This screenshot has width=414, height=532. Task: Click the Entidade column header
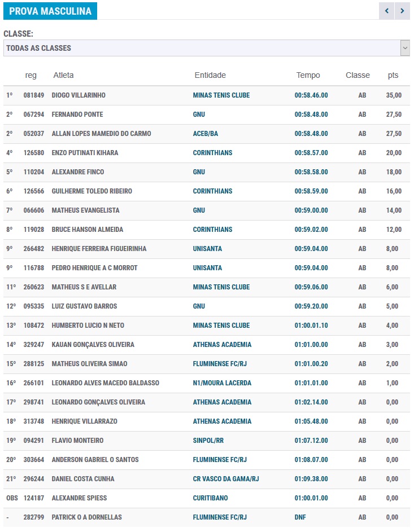[210, 75]
